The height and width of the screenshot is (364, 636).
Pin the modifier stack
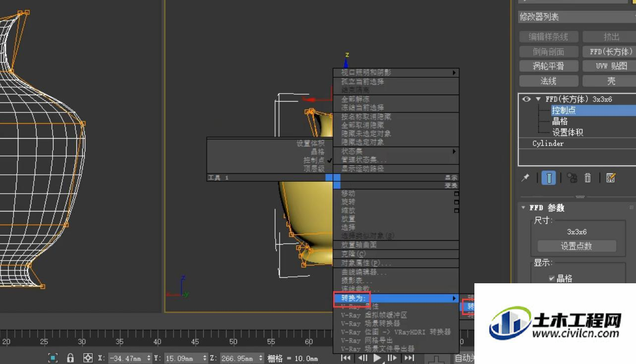pos(525,178)
